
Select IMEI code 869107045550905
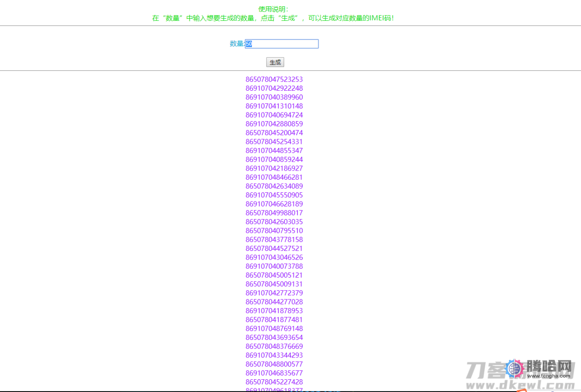pyautogui.click(x=274, y=195)
